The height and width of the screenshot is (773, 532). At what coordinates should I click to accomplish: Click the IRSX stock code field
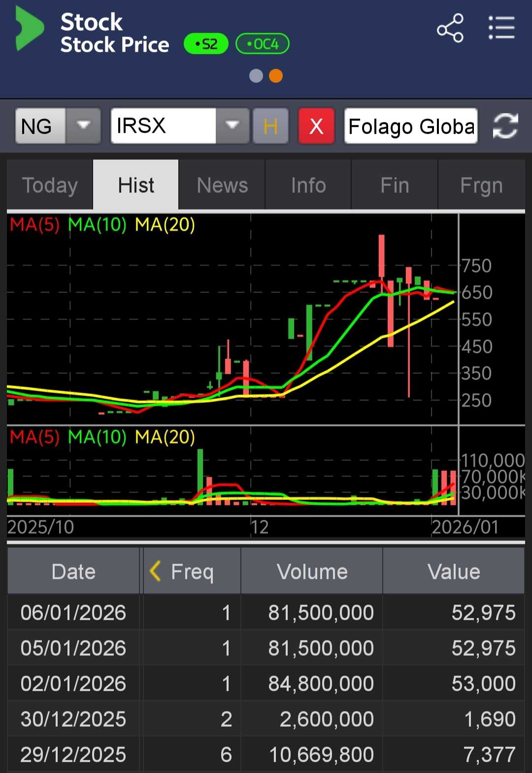163,126
